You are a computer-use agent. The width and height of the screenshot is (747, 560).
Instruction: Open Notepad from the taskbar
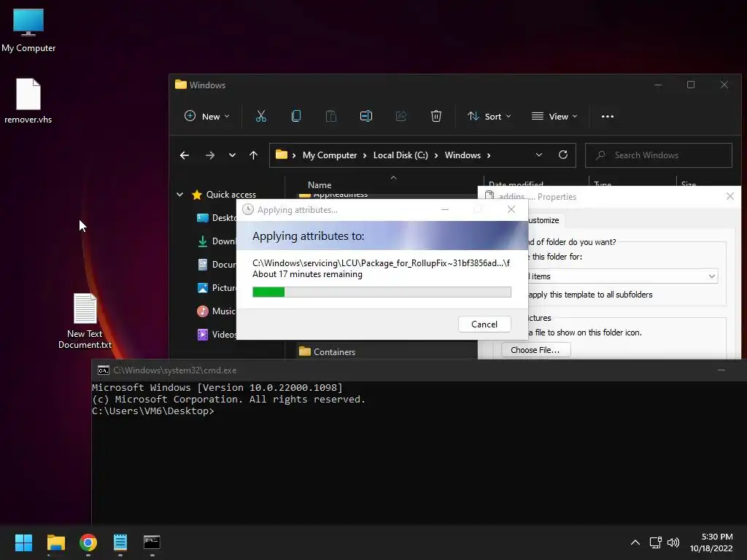[x=120, y=542]
